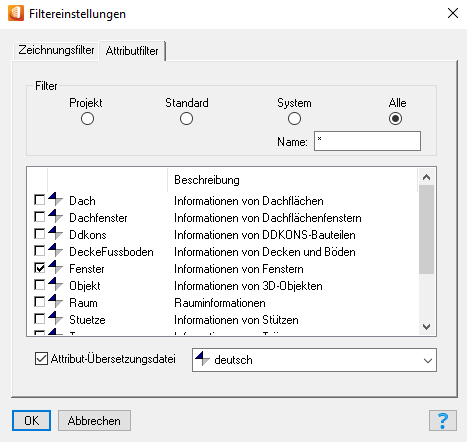This screenshot has height=442, width=467.
Task: Click the list scroll up arrow
Action: pos(426,177)
